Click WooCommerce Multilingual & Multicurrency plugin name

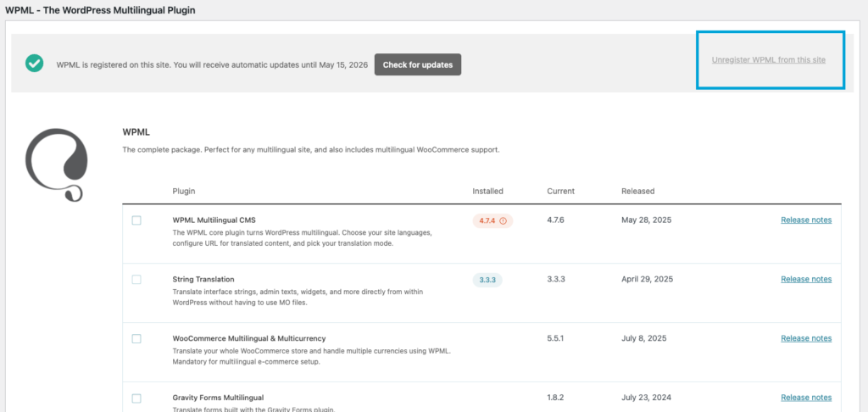tap(249, 338)
